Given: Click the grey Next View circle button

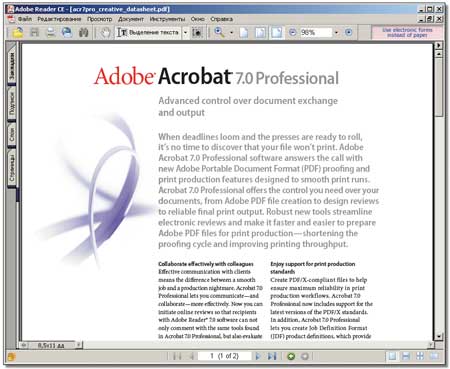Looking at the screenshot, I should (305, 356).
